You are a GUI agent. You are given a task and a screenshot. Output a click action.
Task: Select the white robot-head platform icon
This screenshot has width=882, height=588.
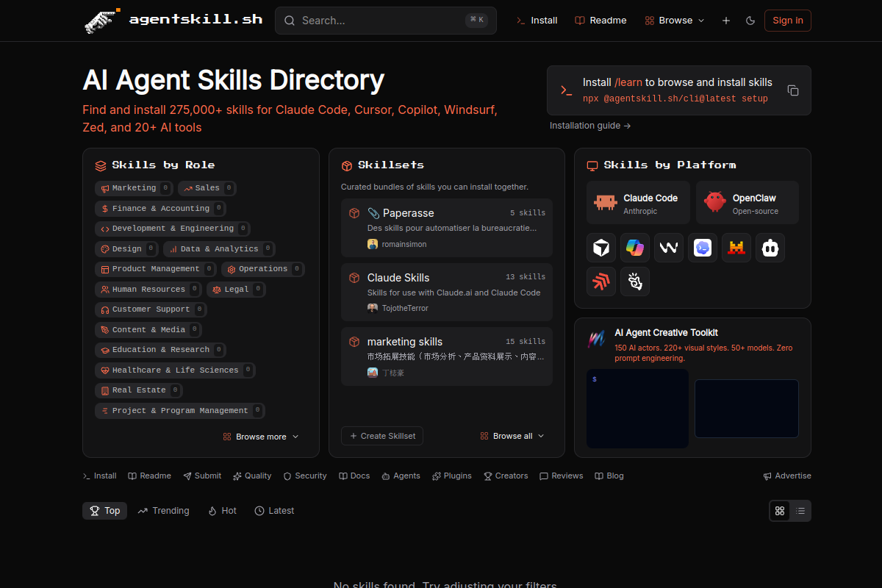(770, 248)
